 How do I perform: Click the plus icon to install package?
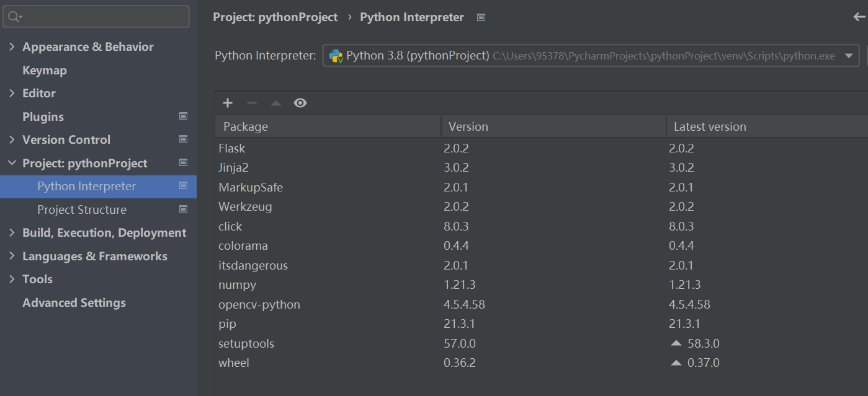[228, 103]
